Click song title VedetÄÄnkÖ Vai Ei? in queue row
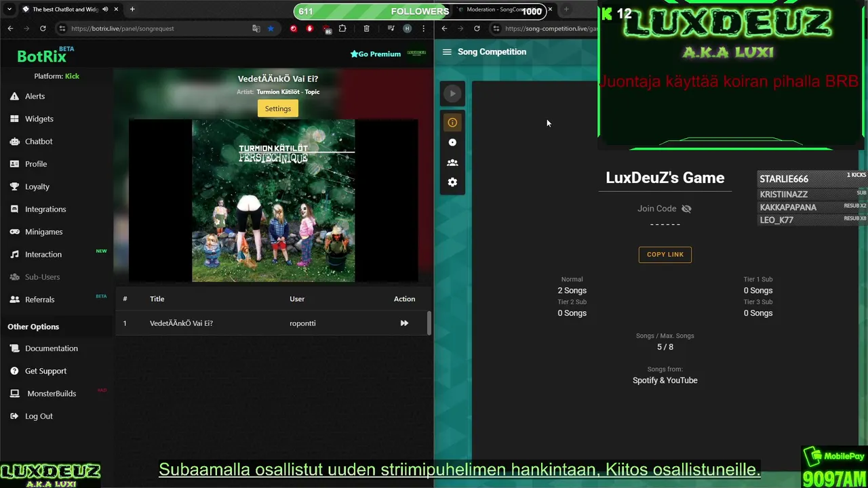Screen dimensions: 868x488 coord(181,323)
